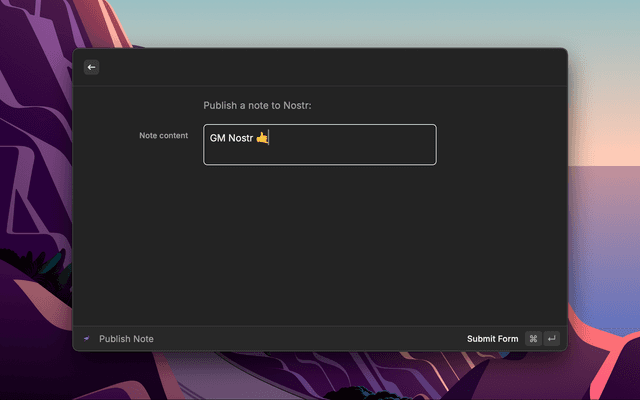The height and width of the screenshot is (400, 640).
Task: Click the Note content field label
Action: click(x=163, y=135)
